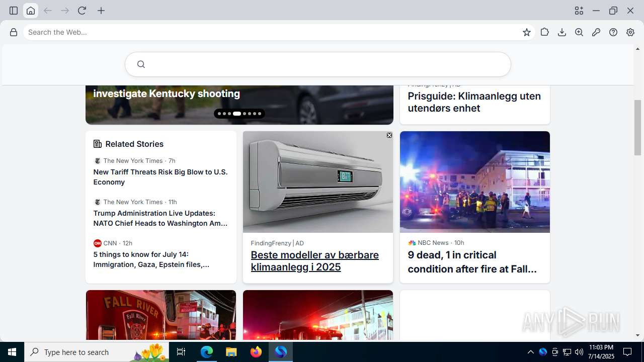Click 'CNN · 12h' source label
644x362 pixels.
(118, 243)
